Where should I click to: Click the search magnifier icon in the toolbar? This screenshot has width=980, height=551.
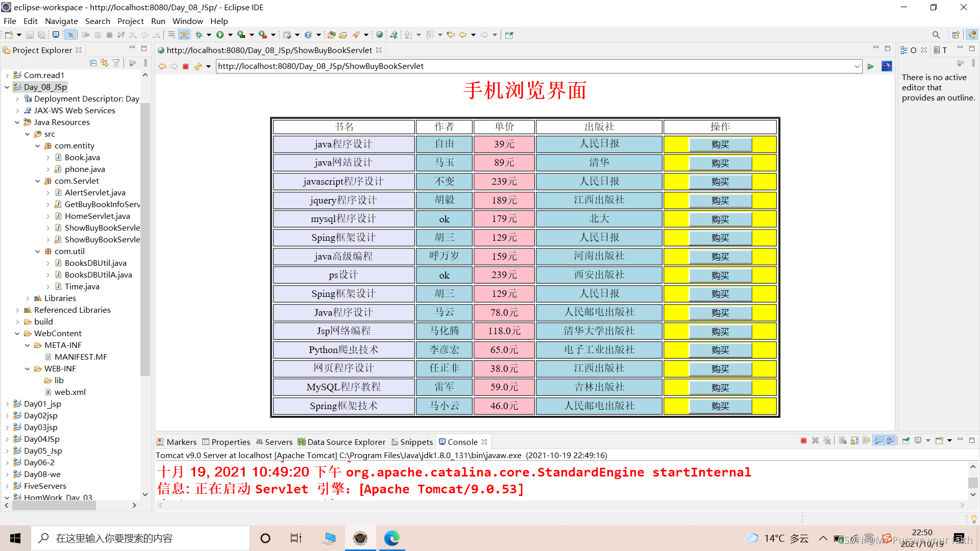pos(936,35)
